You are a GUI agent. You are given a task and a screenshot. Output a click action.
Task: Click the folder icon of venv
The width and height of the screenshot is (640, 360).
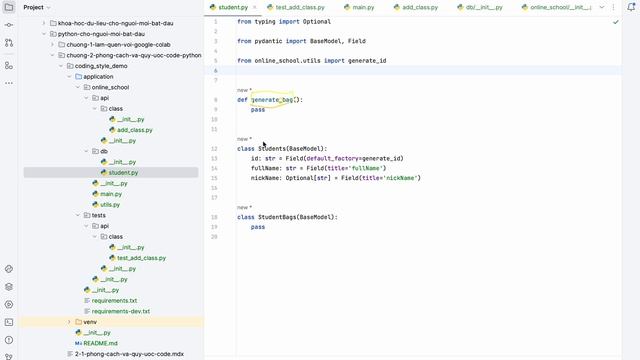(x=78, y=322)
